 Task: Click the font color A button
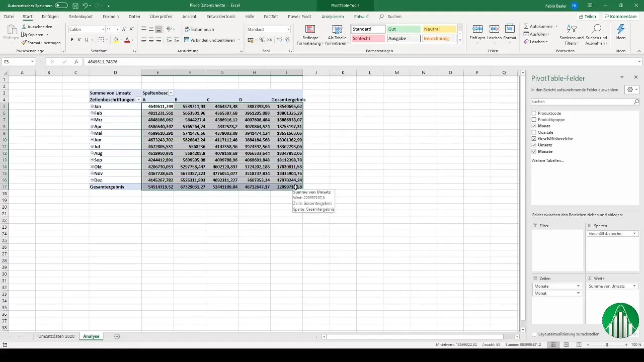click(x=127, y=40)
